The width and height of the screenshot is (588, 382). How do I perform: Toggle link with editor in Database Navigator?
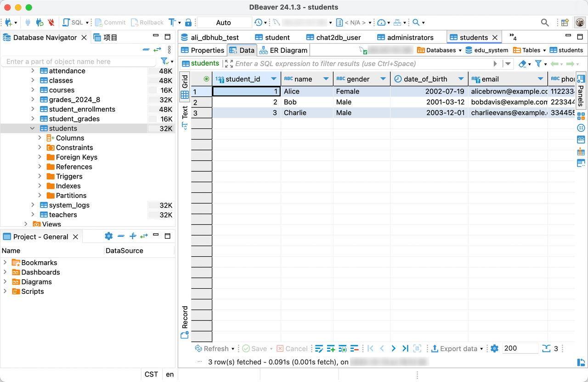(x=158, y=50)
